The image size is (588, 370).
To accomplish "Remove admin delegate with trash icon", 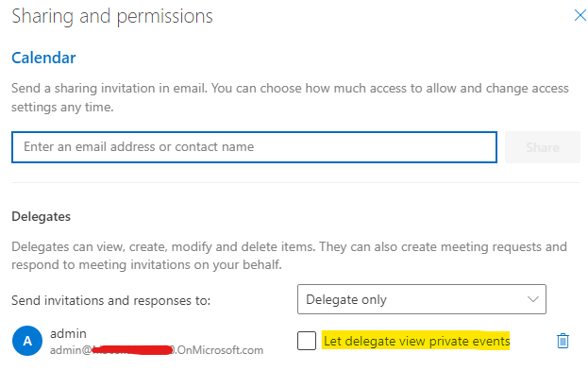I will pos(563,341).
